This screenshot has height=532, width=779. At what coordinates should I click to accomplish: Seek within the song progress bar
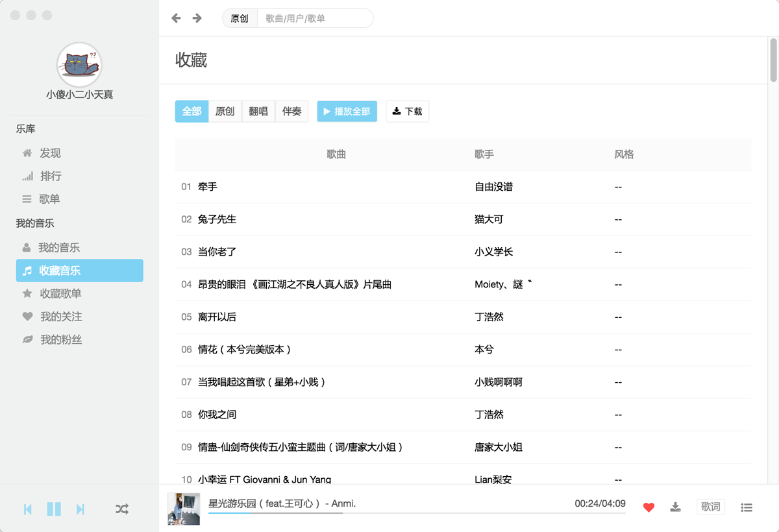click(x=417, y=513)
